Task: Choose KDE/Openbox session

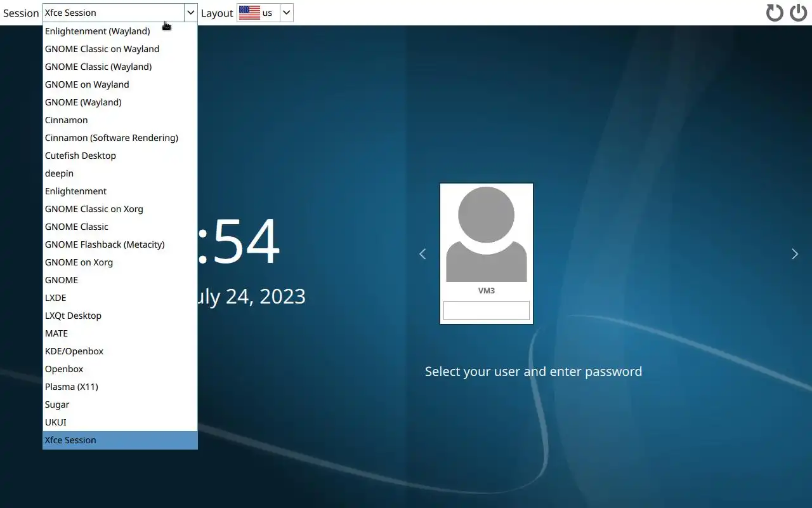Action: tap(120, 351)
